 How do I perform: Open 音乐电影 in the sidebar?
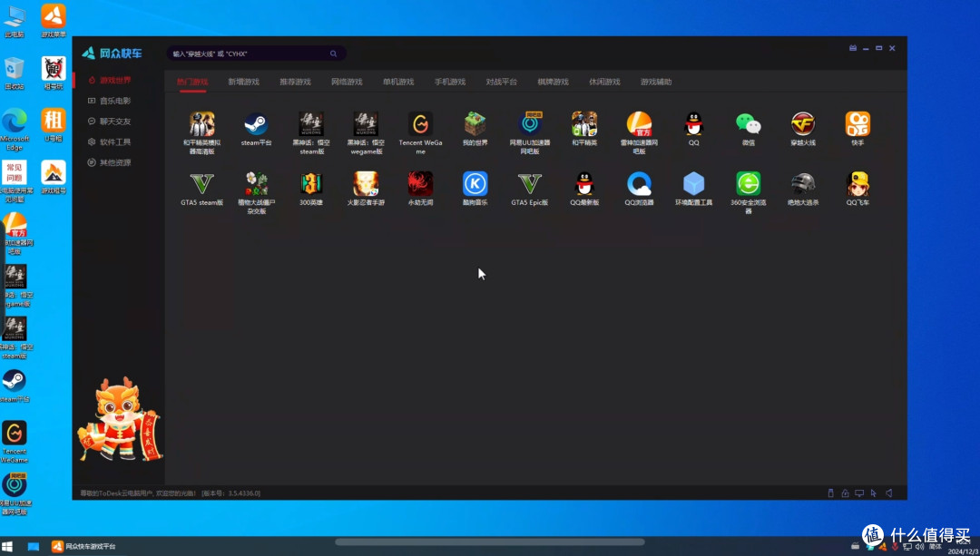point(115,101)
